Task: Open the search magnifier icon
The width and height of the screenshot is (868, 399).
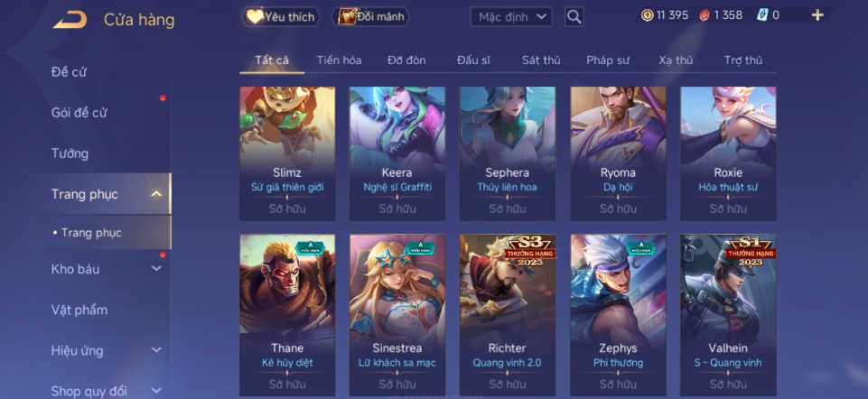Action: click(x=574, y=16)
